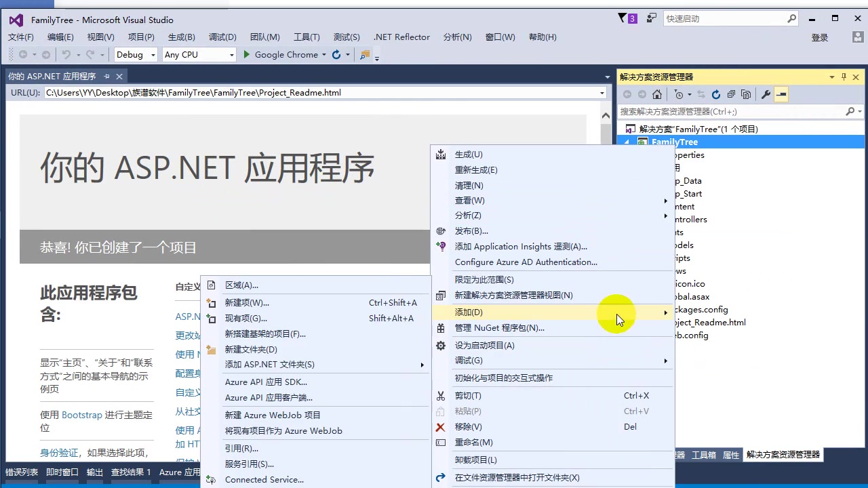Expand 查看(W) submenu arrow

[x=665, y=201]
